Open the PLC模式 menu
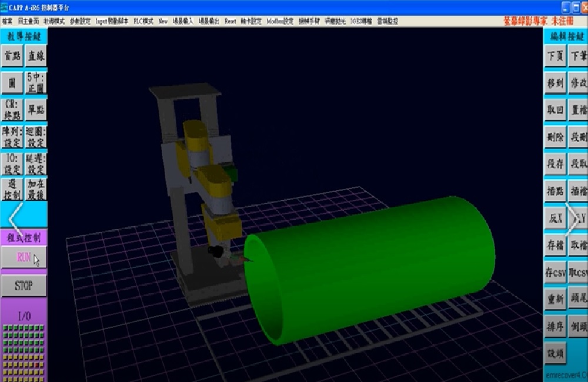This screenshot has width=588, height=382. point(143,21)
